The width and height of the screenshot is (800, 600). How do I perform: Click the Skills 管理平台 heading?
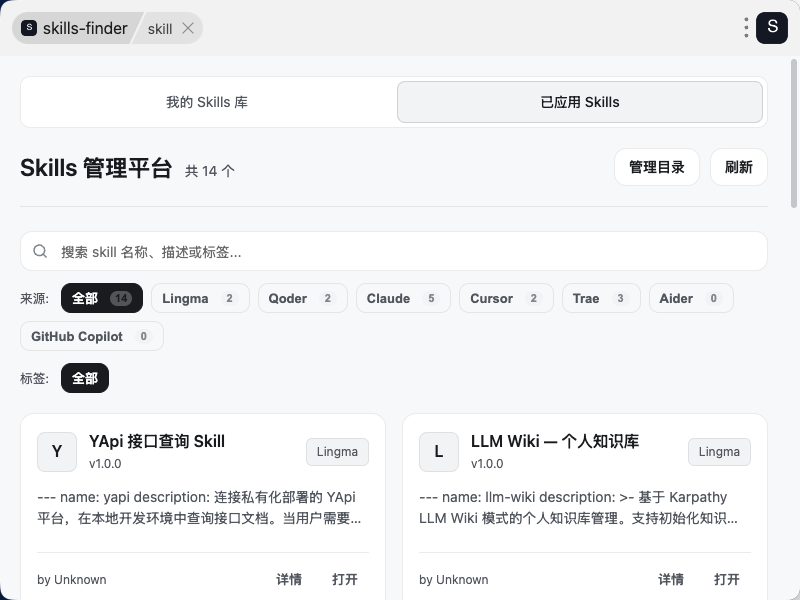click(96, 168)
